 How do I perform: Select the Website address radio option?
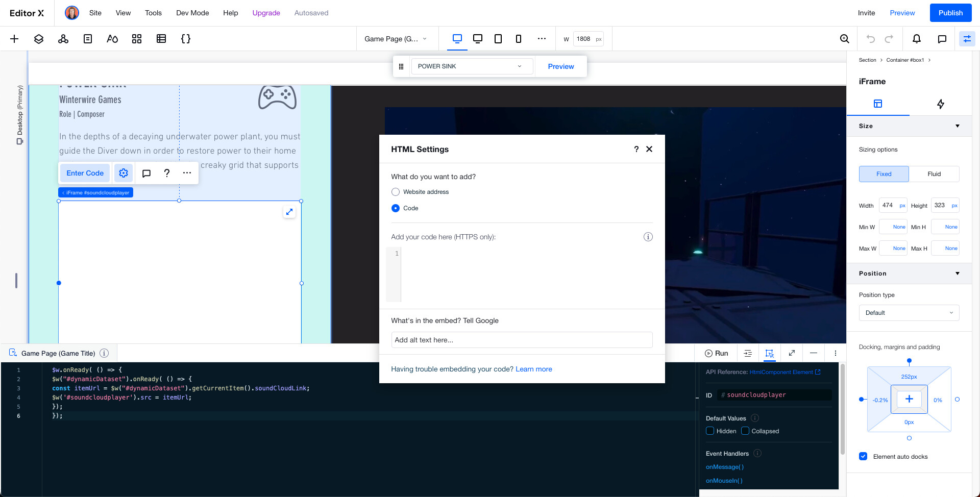pyautogui.click(x=396, y=192)
